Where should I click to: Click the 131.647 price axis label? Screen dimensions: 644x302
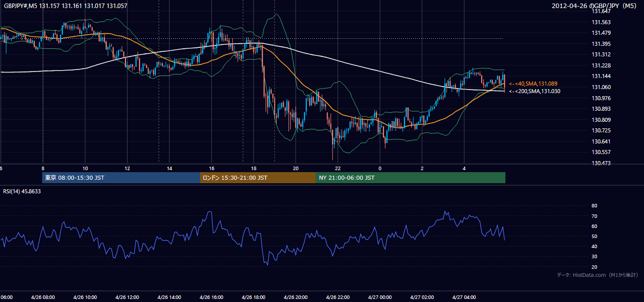[x=601, y=11]
